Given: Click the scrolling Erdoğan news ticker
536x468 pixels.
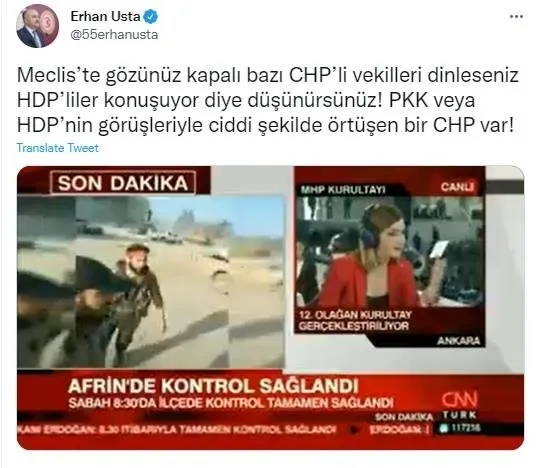Looking at the screenshot, I should point(178,429).
